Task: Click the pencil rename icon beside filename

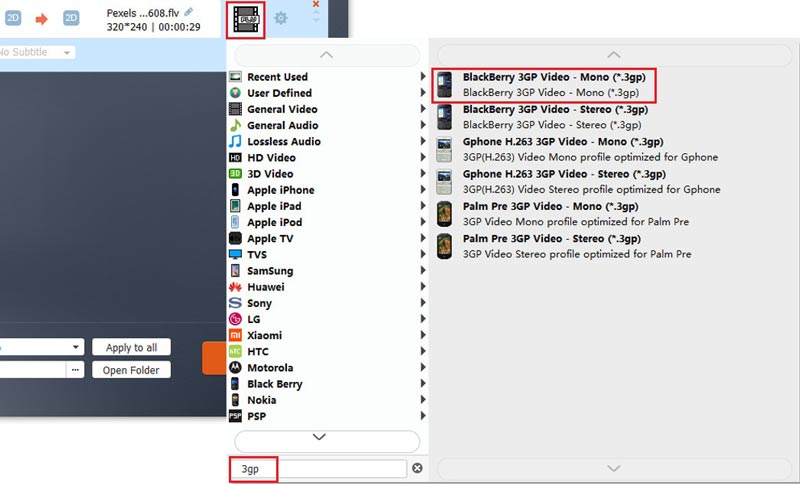Action: pyautogui.click(x=189, y=11)
